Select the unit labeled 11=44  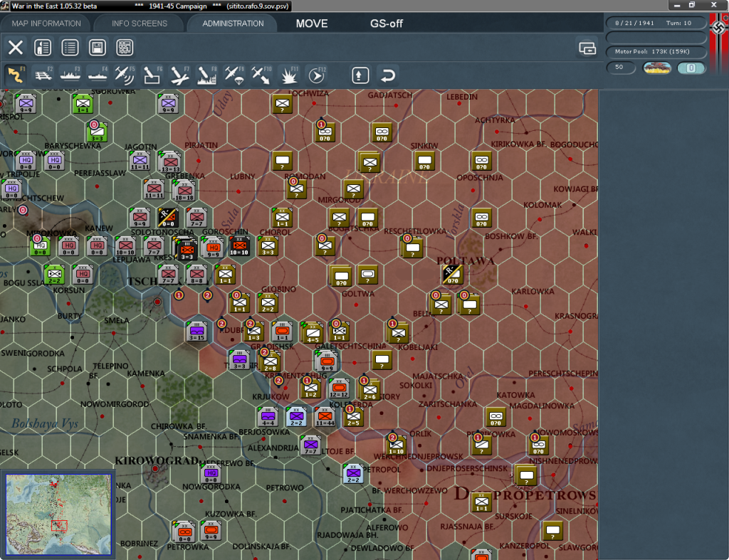[325, 416]
